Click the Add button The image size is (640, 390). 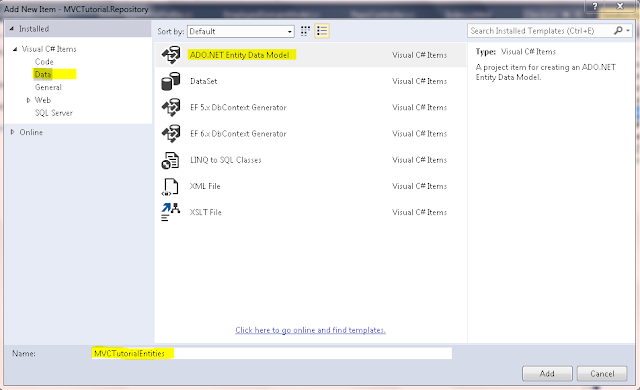[547, 374]
